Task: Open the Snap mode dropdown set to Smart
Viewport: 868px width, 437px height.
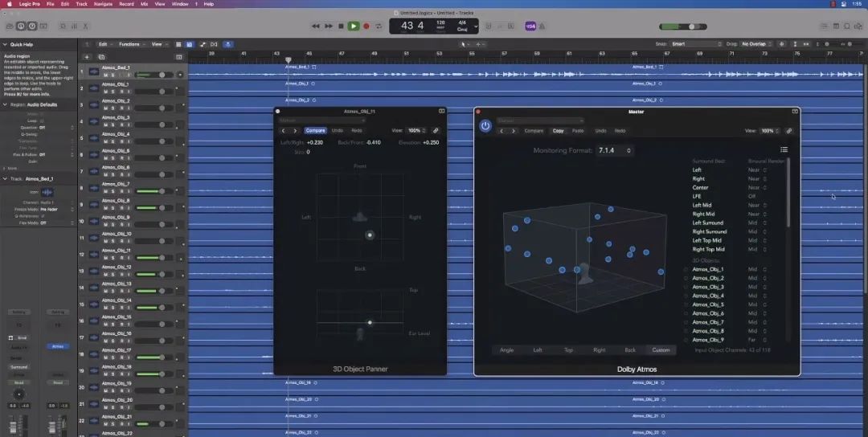Action: 696,44
